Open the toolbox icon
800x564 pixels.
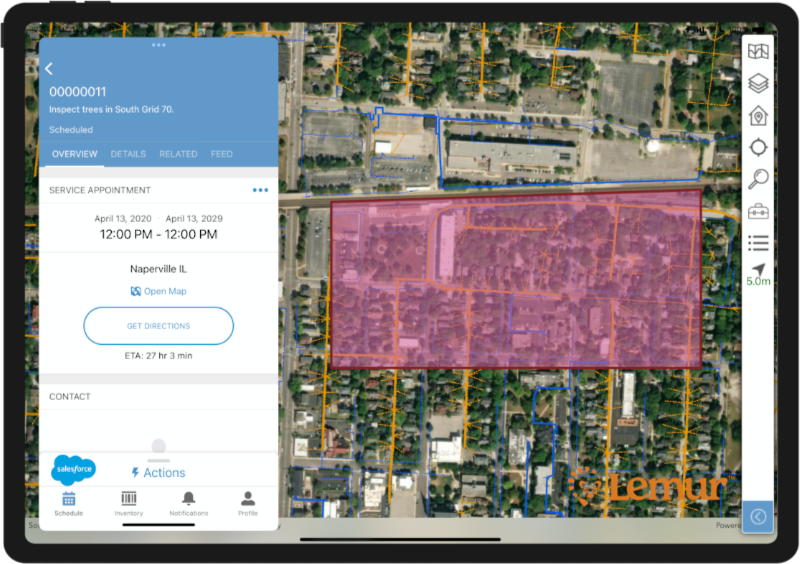pos(758,211)
